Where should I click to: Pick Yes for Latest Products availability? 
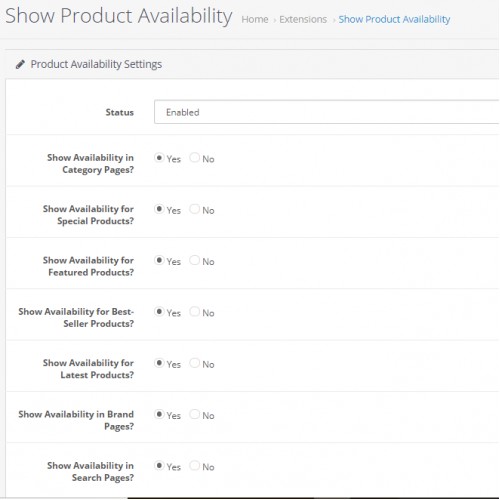coord(159,363)
